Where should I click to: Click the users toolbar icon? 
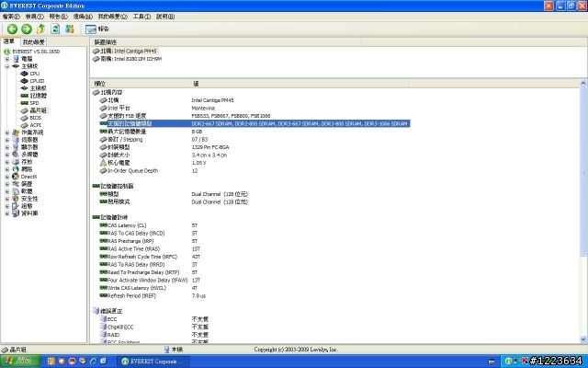70,29
